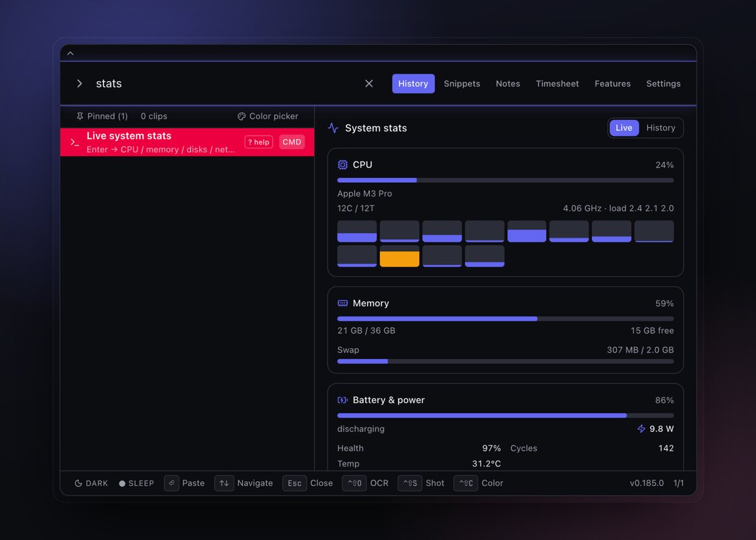The width and height of the screenshot is (756, 540).
Task: Click the terminal prompt icon on stats row
Action: [x=75, y=142]
